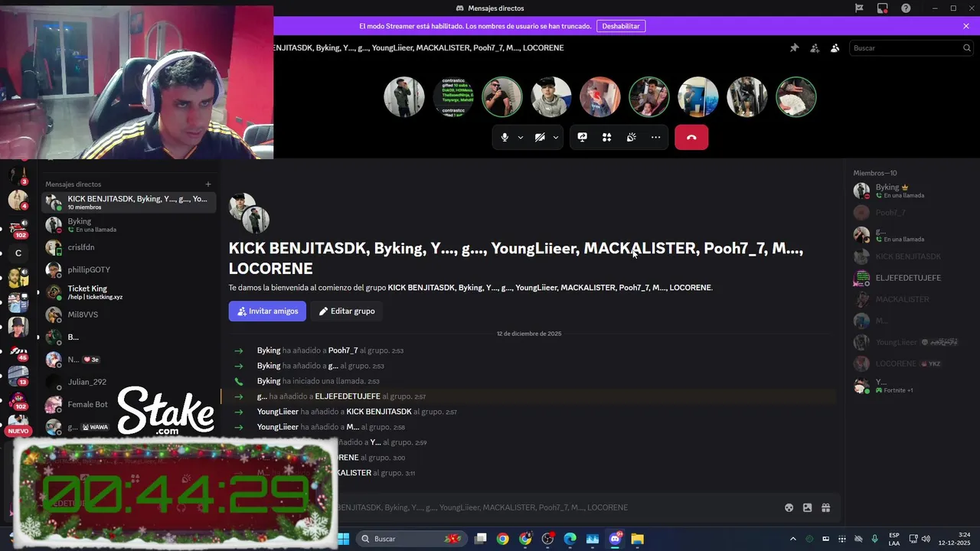Viewport: 980px width, 551px height.
Task: Click the member playing Fortnite
Action: pyautogui.click(x=911, y=386)
